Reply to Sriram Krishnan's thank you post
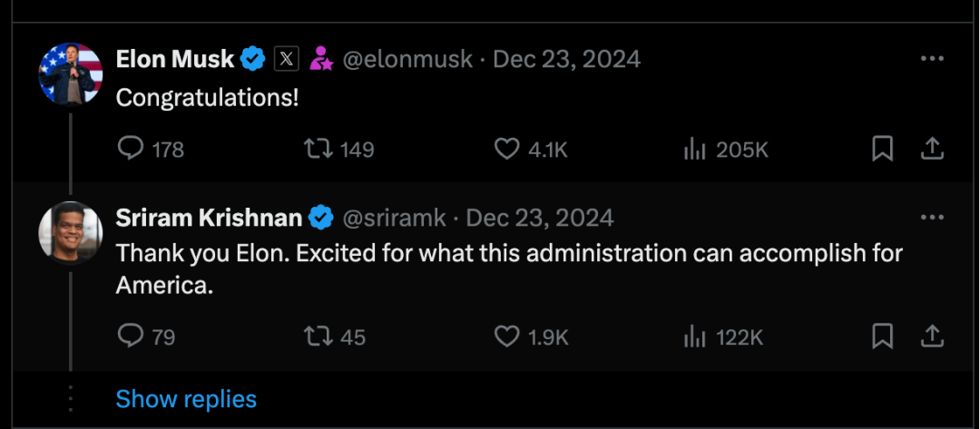980x429 pixels. (x=132, y=336)
